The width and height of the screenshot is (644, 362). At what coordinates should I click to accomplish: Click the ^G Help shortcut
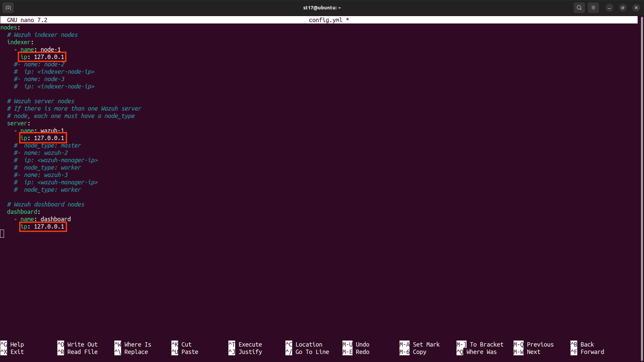[12, 345]
